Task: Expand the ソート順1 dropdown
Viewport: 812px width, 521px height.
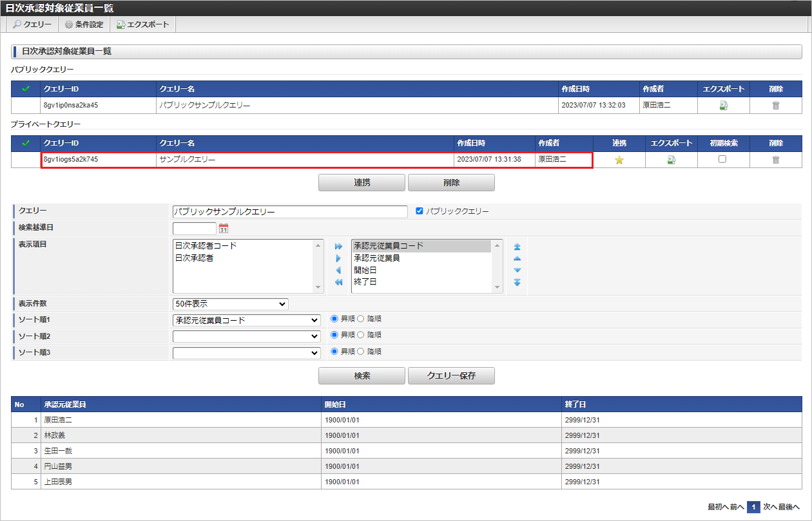Action: pos(246,320)
